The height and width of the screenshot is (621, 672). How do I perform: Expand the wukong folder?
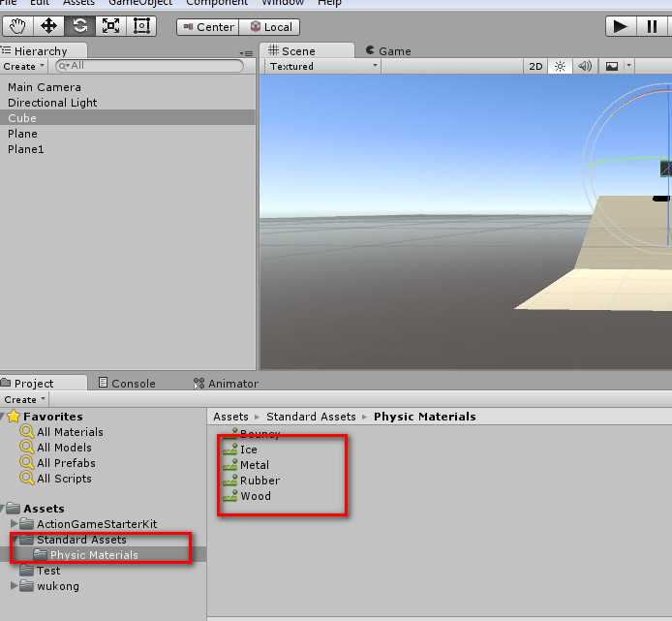(14, 585)
